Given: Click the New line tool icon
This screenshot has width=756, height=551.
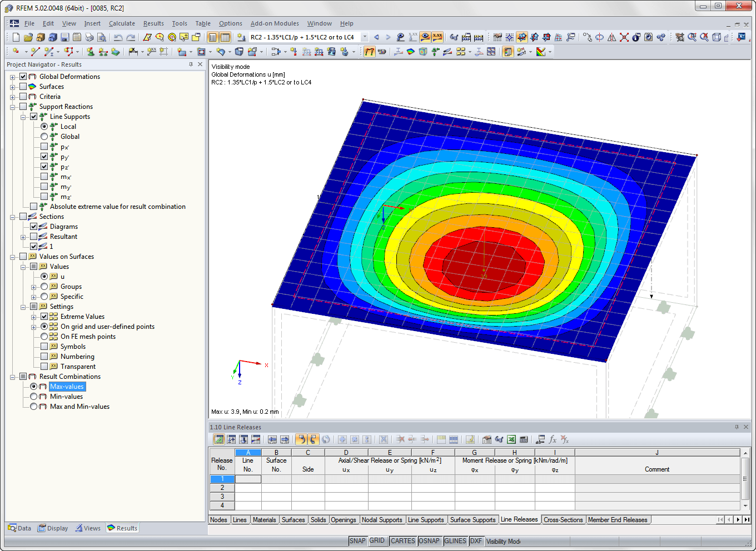Looking at the screenshot, I should click(35, 51).
